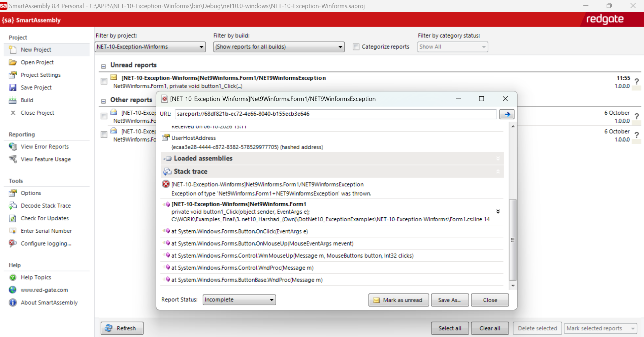Click the scroll down arrow in report dialog

pyautogui.click(x=513, y=286)
